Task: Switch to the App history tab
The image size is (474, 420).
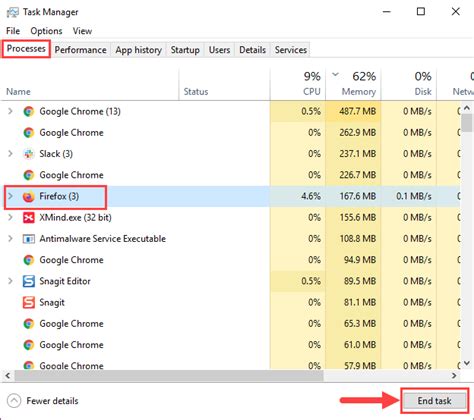Action: coord(138,50)
